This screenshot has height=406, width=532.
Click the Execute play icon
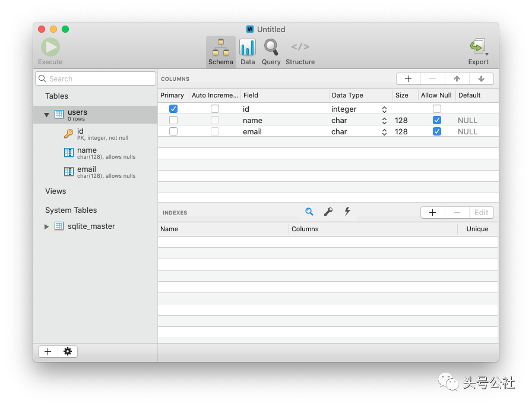click(50, 48)
